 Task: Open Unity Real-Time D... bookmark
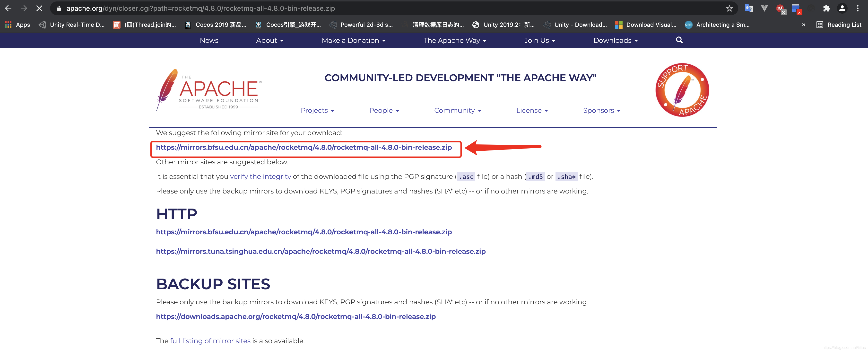(71, 25)
